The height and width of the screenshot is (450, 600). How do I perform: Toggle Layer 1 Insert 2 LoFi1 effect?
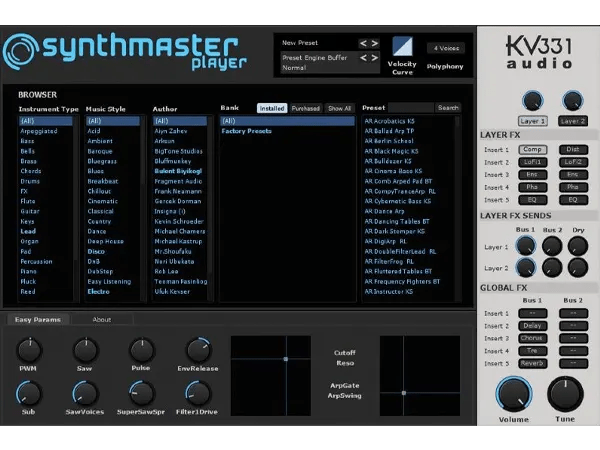pyautogui.click(x=532, y=162)
